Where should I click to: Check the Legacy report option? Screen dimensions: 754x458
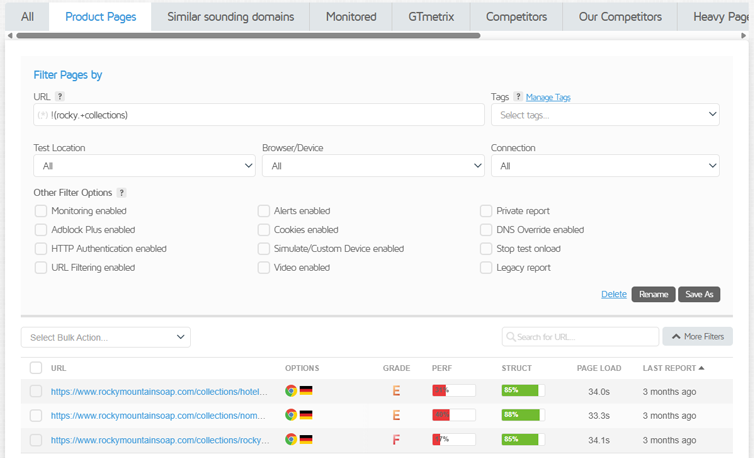pos(486,268)
